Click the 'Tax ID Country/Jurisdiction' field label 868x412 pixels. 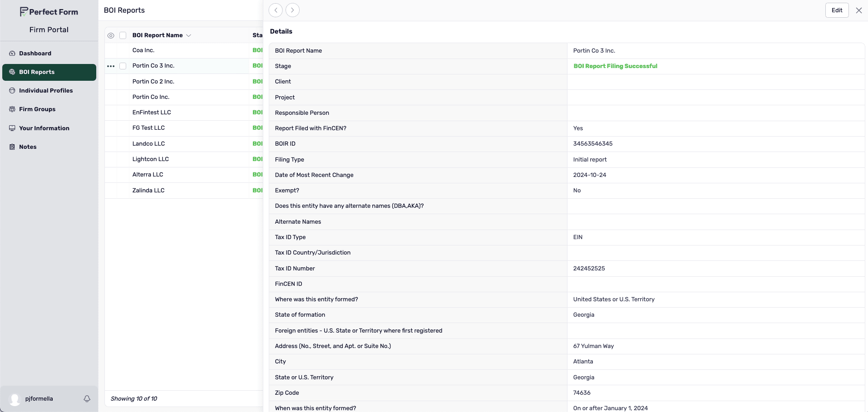coord(313,253)
